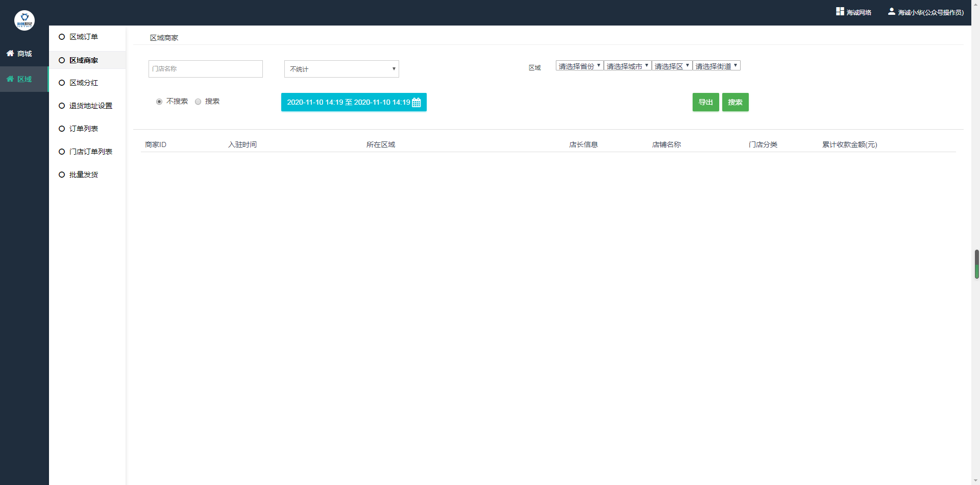980x485 pixels.
Task: Go to 区域分红 in the submenu
Action: click(x=84, y=83)
